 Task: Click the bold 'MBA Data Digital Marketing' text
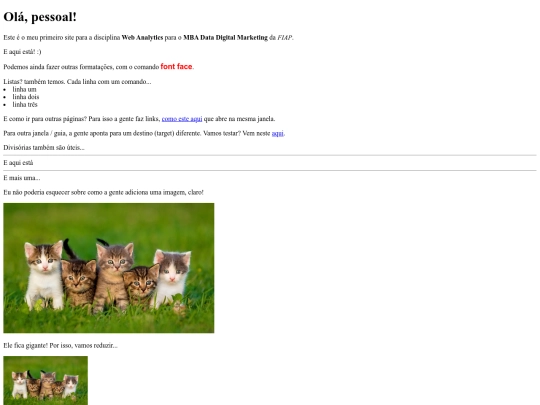coord(225,38)
